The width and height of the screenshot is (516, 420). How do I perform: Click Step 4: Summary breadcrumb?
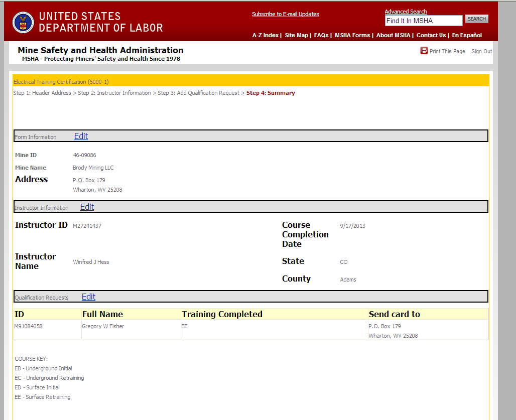pos(271,93)
